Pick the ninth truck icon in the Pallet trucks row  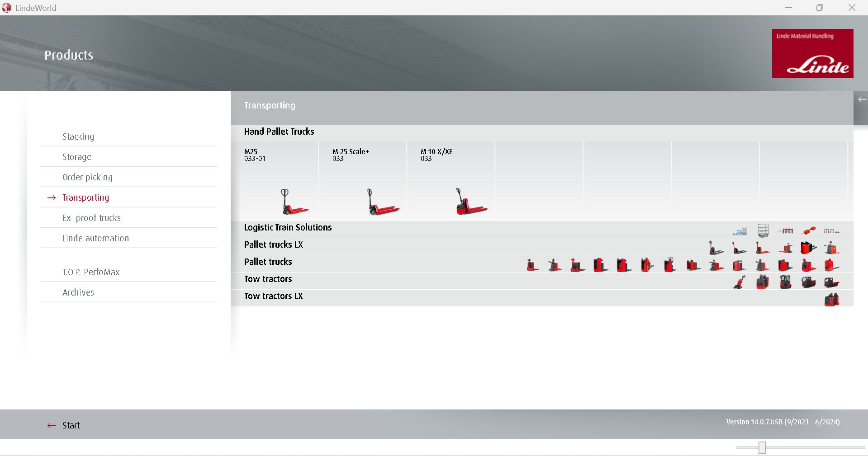pyautogui.click(x=716, y=265)
